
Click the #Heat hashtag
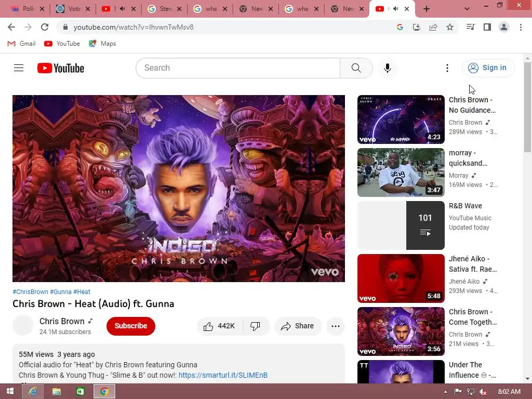82,292
